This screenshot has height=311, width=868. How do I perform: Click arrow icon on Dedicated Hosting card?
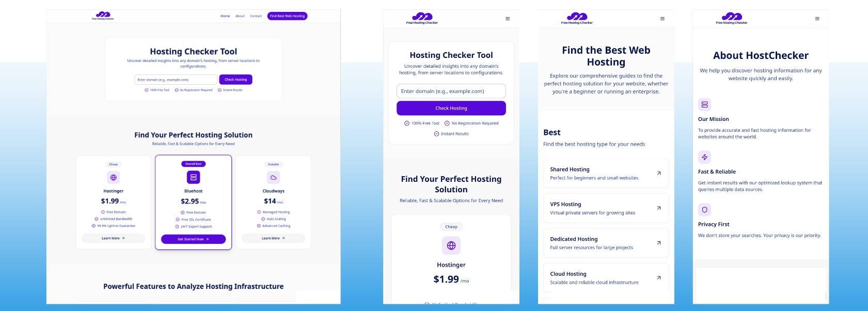659,243
